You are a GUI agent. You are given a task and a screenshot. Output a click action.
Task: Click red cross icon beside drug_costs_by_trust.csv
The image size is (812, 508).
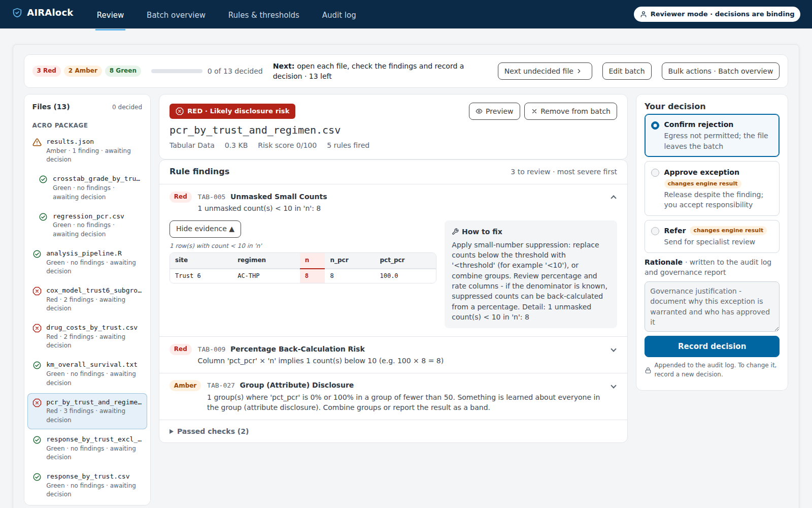(x=37, y=328)
